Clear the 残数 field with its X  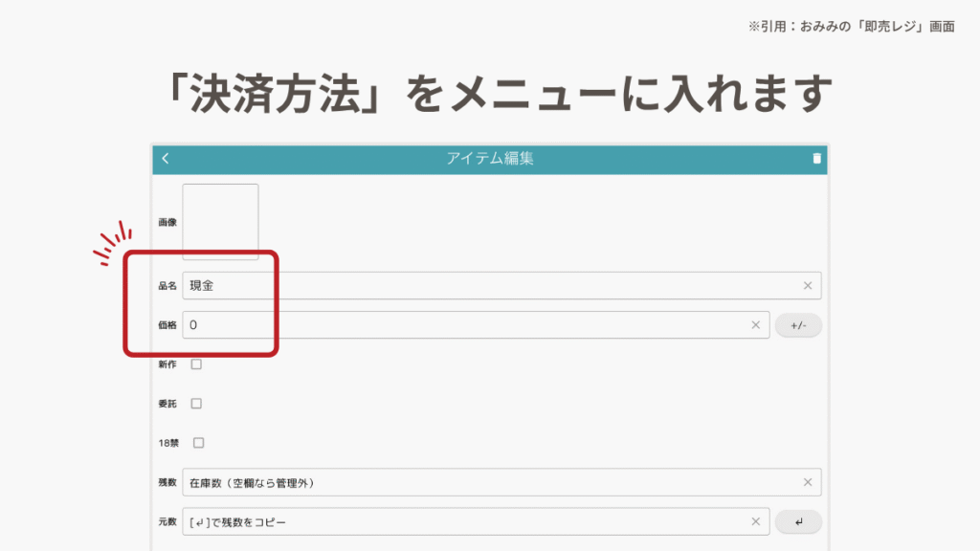pos(807,483)
